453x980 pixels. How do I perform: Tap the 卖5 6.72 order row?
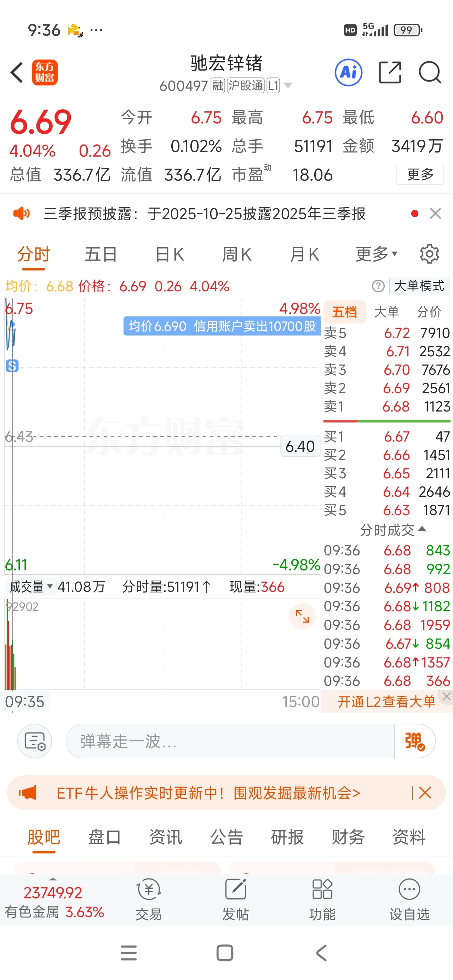click(x=387, y=333)
